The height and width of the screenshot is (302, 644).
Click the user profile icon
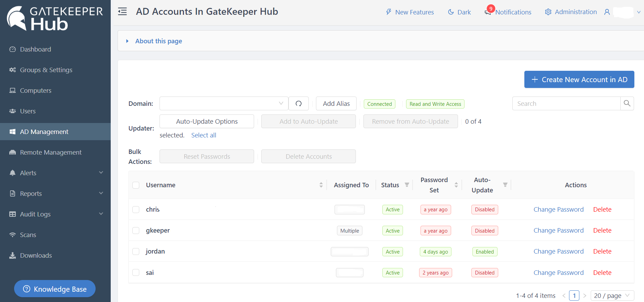coord(607,12)
